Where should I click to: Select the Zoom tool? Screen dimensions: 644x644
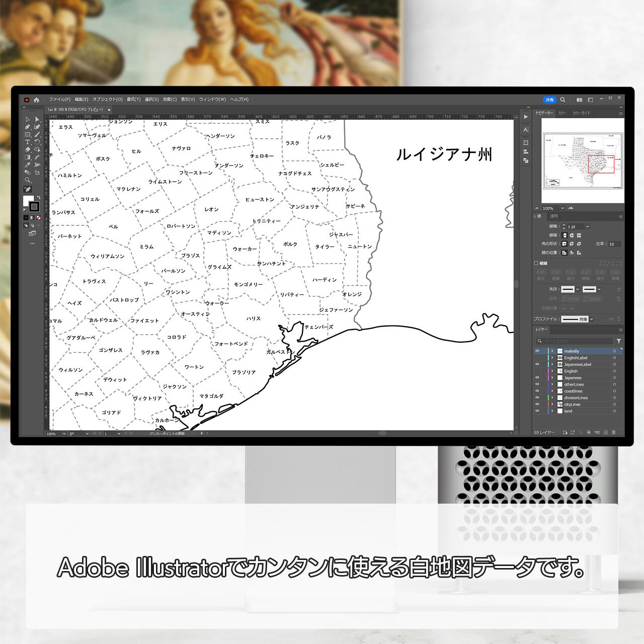[28, 180]
